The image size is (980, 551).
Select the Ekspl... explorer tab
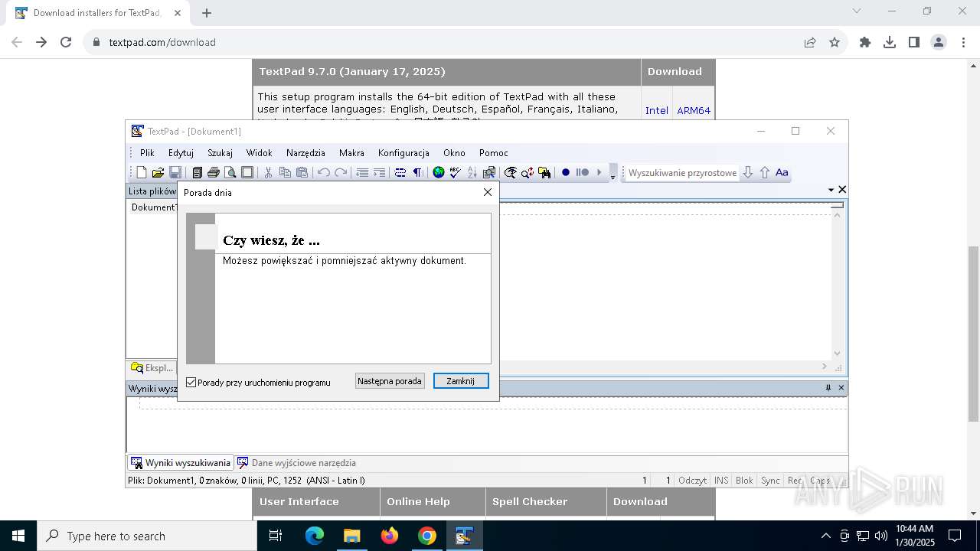152,367
